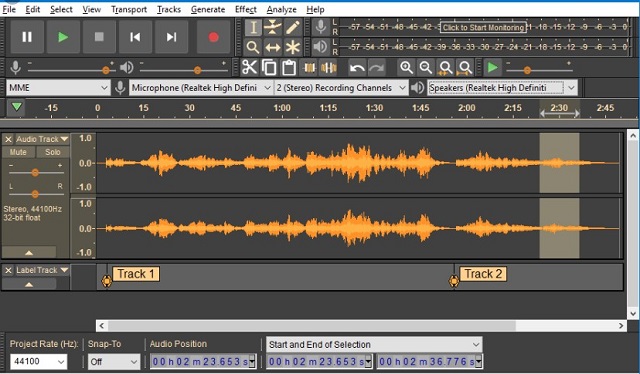Open the MME audio host dropdown
The width and height of the screenshot is (640, 374).
pos(58,87)
